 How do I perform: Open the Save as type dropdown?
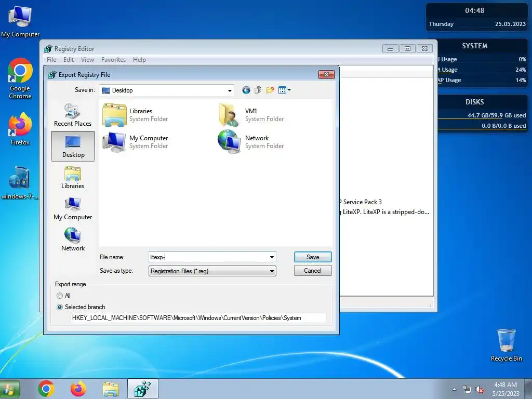point(212,271)
